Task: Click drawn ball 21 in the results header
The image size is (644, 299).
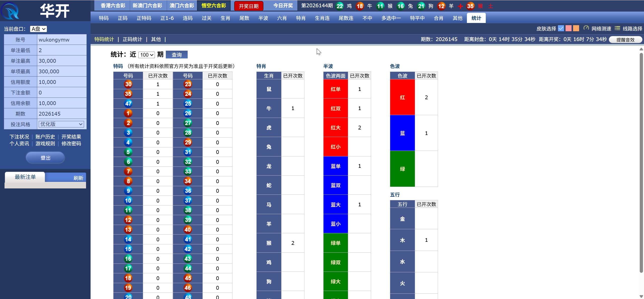Action: point(421,6)
